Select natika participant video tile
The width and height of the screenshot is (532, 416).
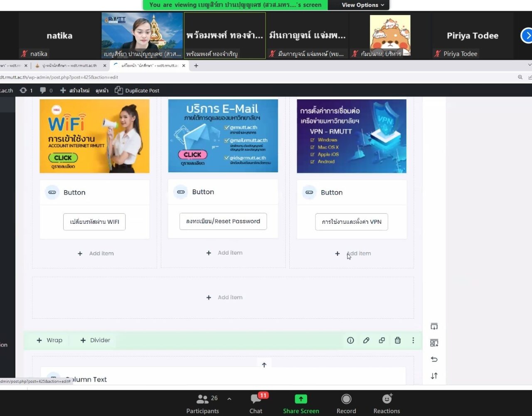point(59,35)
